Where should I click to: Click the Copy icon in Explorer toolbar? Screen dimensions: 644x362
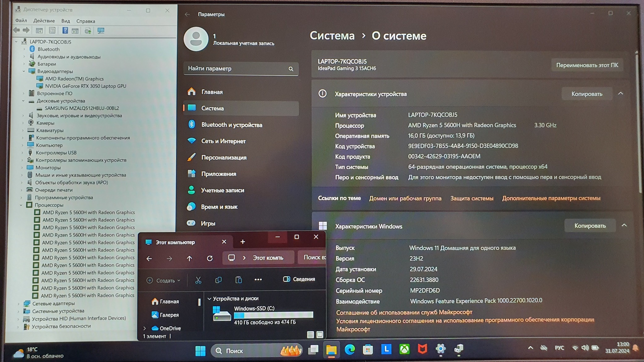[218, 280]
